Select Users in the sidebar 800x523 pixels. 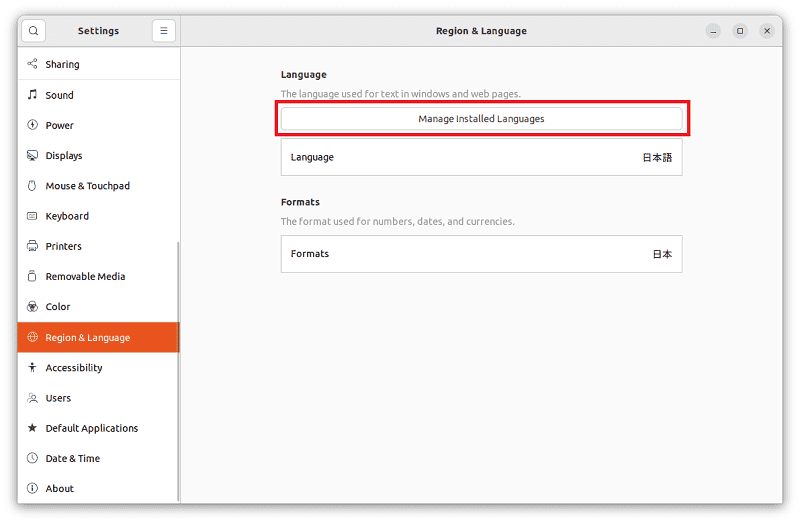pyautogui.click(x=98, y=397)
